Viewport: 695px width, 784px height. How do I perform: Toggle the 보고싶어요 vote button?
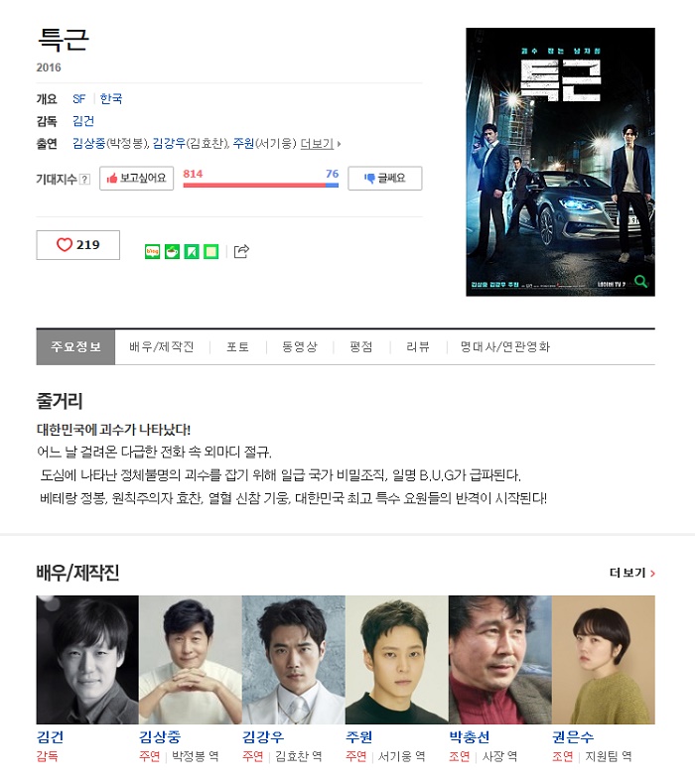(137, 179)
